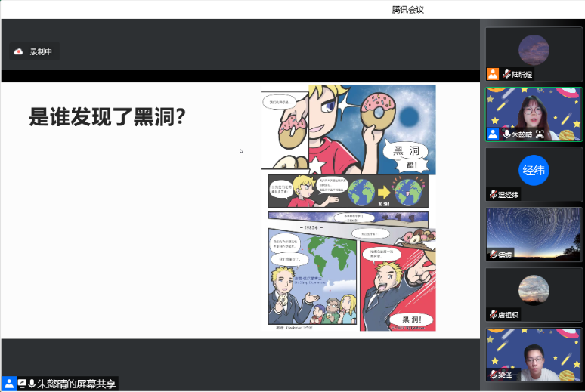Image resolution: width=585 pixels, height=392 pixels.
Task: Click muted microphone icon next to 唐祖权
Action: pyautogui.click(x=494, y=314)
